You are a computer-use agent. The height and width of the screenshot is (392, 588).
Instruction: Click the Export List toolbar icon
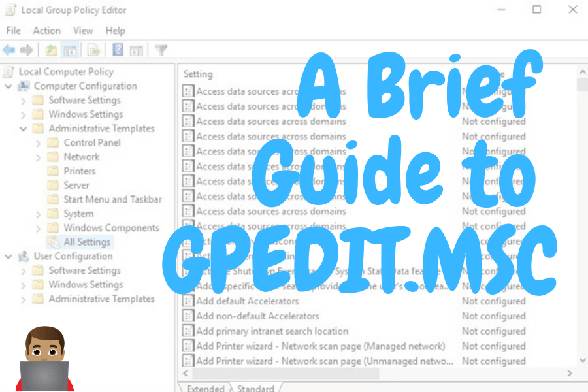click(93, 50)
